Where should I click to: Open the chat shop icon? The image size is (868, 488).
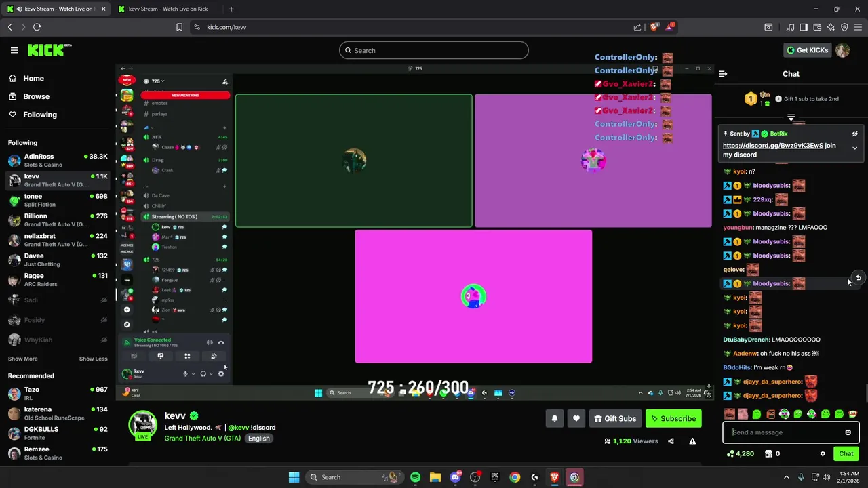(768, 453)
